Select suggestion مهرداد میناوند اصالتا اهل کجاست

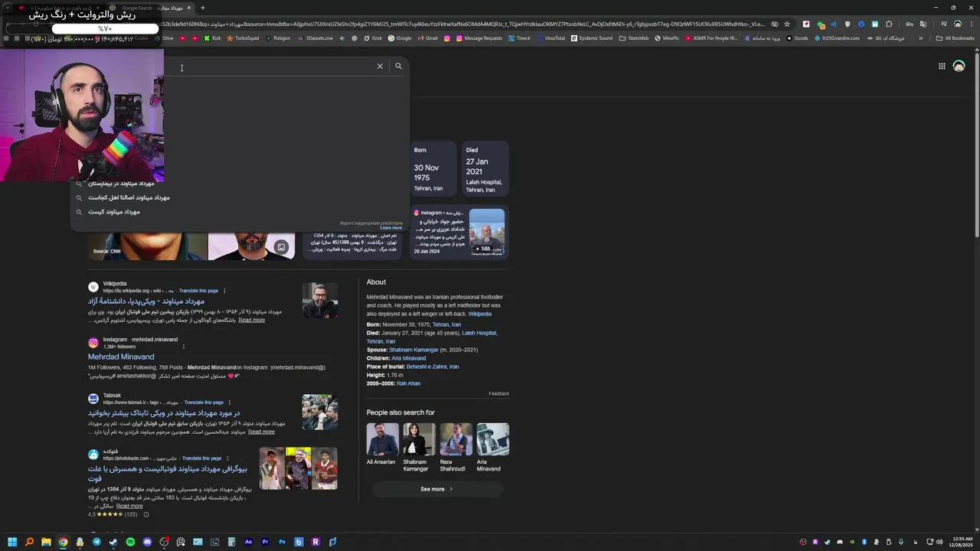click(129, 197)
